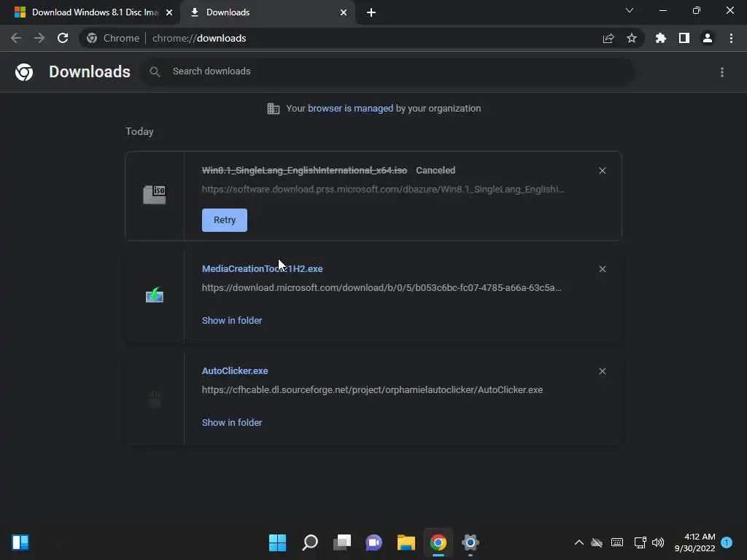
Task: Click the AutoClicker mouse file icon
Action: click(155, 399)
